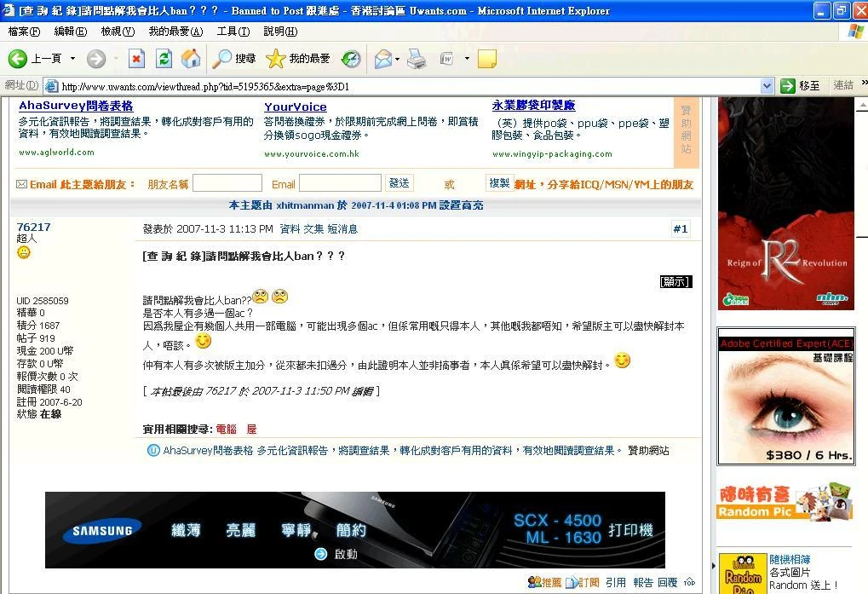This screenshot has height=594, width=868.
Task: Visit the www.wingyip-packaging.com link
Action: pos(553,154)
